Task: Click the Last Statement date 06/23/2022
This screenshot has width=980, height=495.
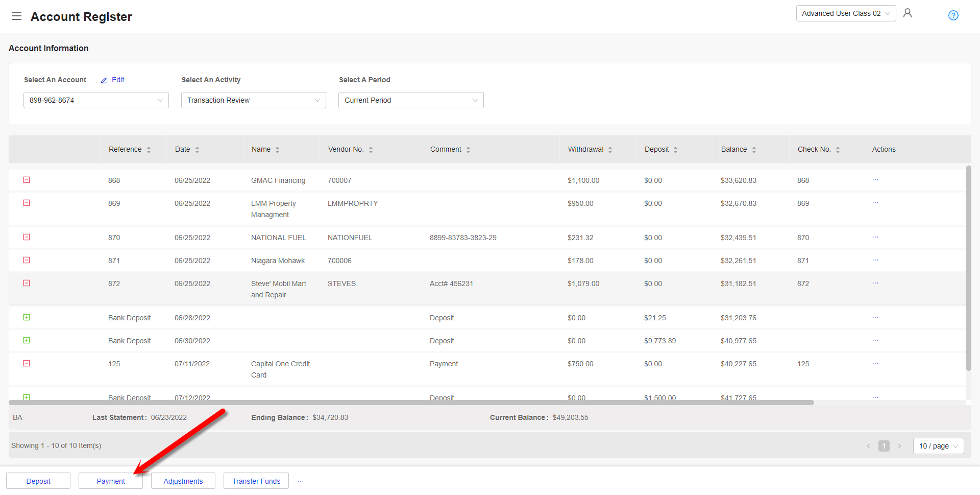Action: point(169,417)
